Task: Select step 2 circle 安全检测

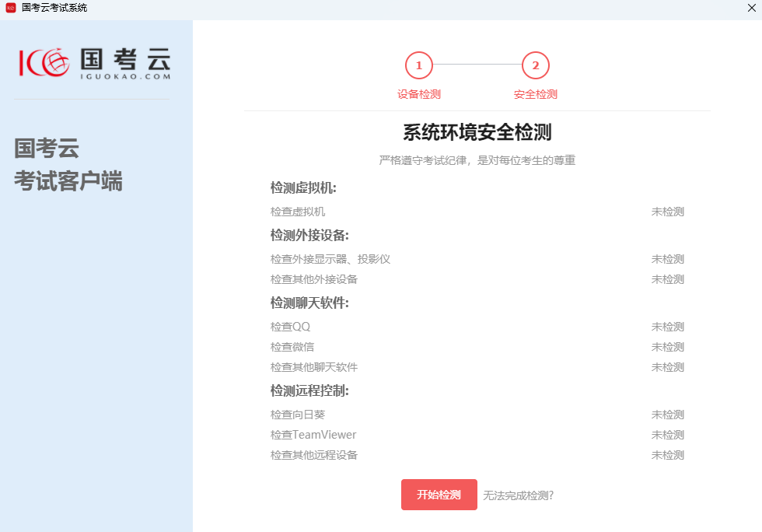Action: [536, 65]
